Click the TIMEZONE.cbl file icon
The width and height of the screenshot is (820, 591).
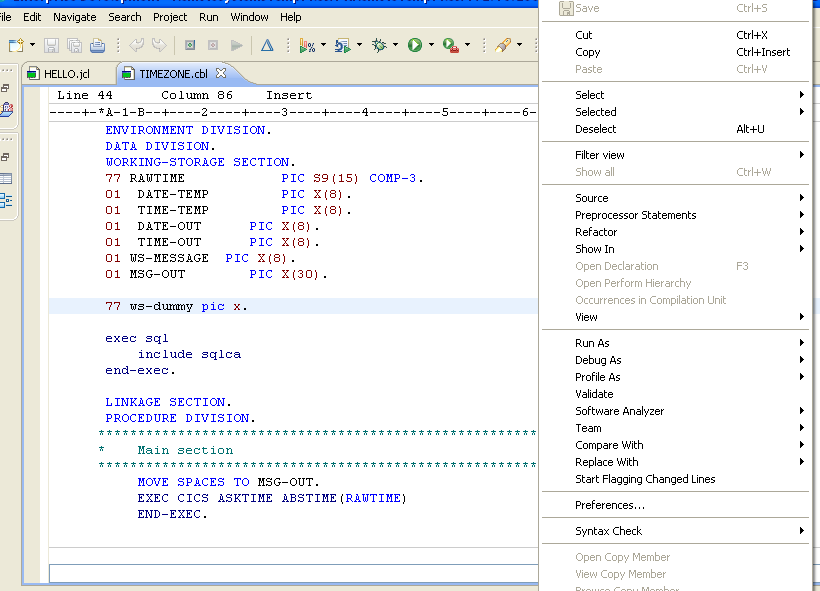click(128, 74)
